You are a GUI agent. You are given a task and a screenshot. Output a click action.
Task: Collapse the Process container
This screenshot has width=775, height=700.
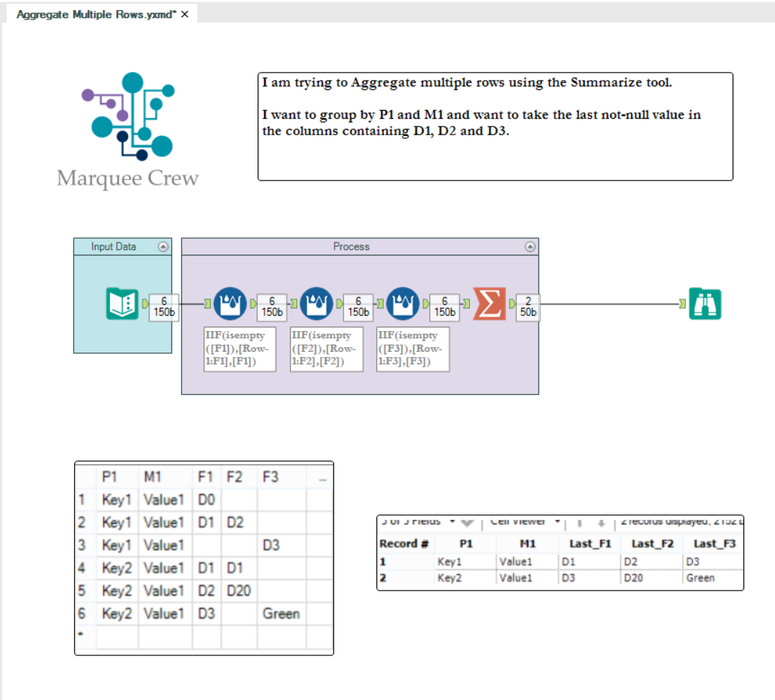tap(530, 247)
